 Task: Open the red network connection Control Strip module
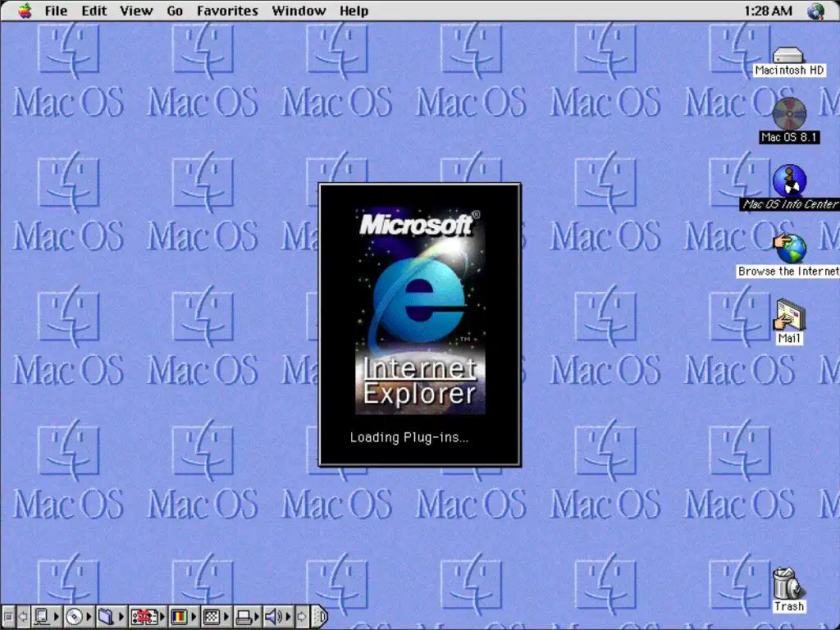[x=148, y=617]
